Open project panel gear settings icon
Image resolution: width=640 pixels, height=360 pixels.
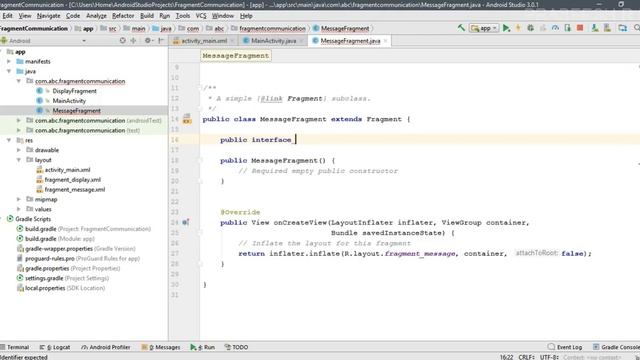(x=148, y=40)
